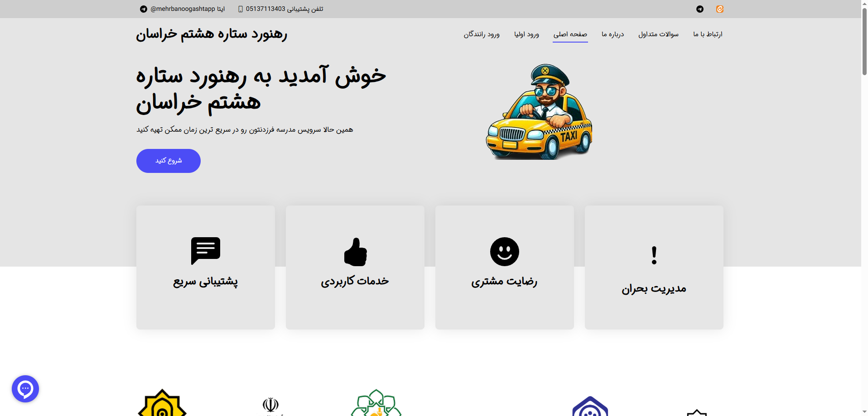Click the subtitle همین حالا سرویس مدرسه

point(245,130)
